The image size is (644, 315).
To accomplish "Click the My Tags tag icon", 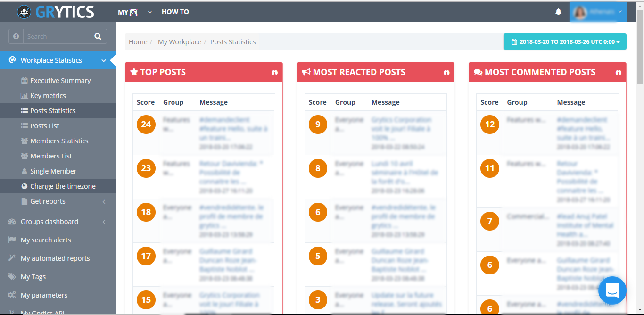I will (12, 277).
